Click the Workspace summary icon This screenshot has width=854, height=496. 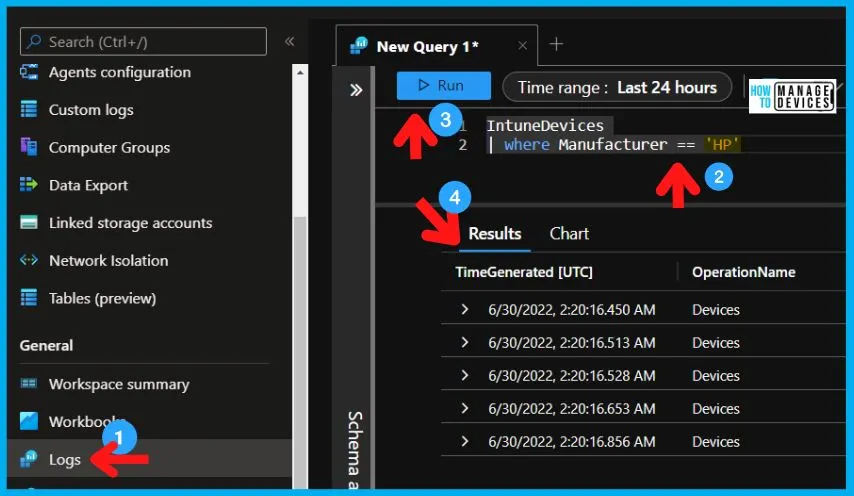point(29,383)
